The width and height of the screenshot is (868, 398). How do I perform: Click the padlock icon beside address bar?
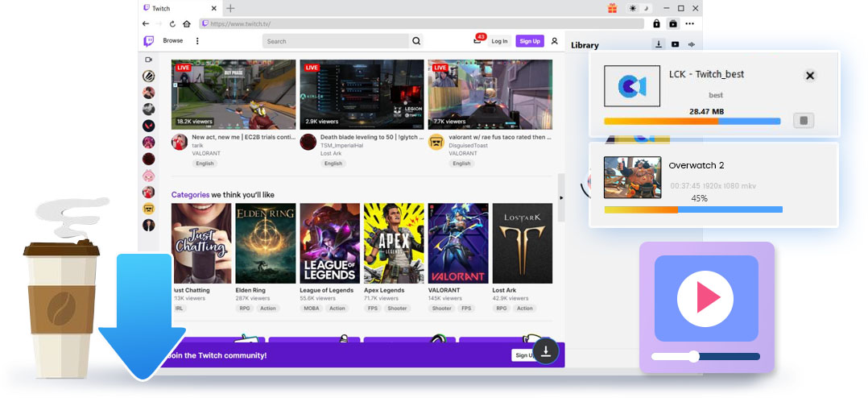656,24
